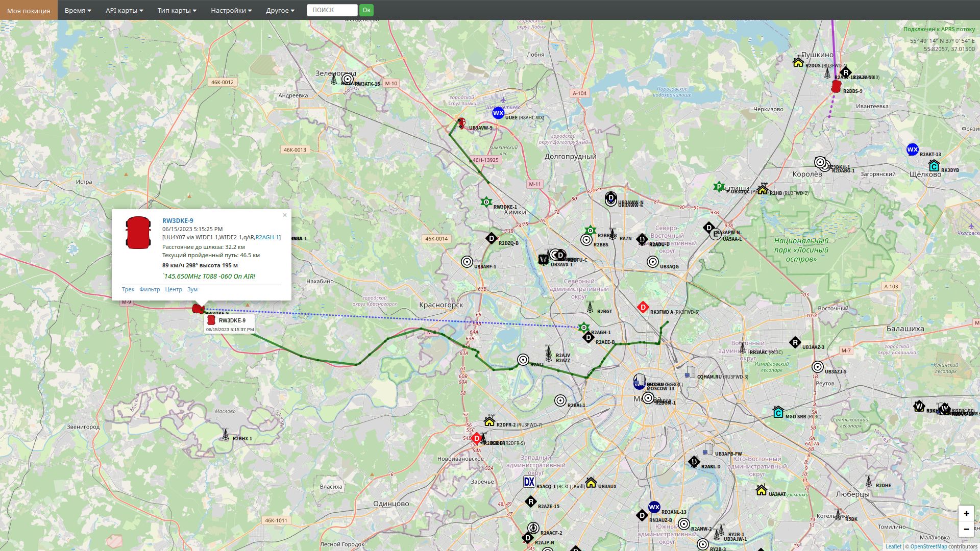Open the R2AGH-1 gateway link in popup
The width and height of the screenshot is (980, 551).
[267, 237]
